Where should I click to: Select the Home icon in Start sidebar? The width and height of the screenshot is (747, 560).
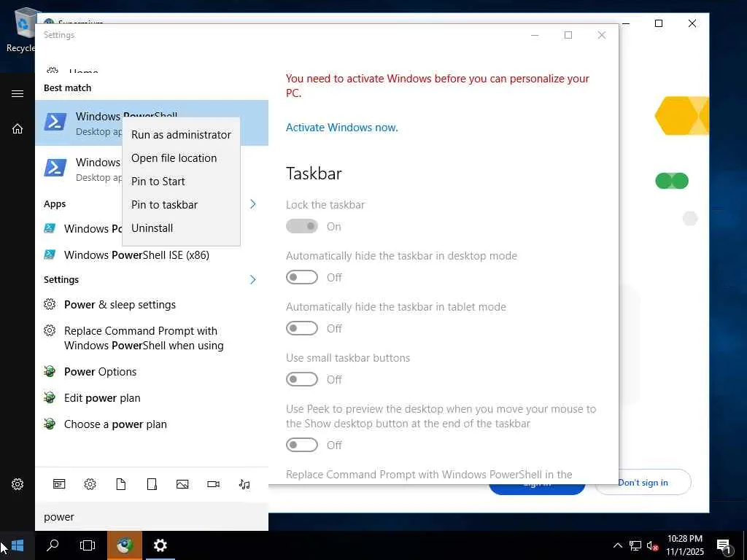point(18,128)
